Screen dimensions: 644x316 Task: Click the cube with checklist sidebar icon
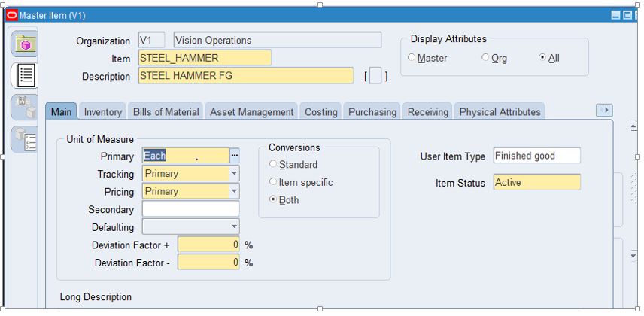[26, 140]
